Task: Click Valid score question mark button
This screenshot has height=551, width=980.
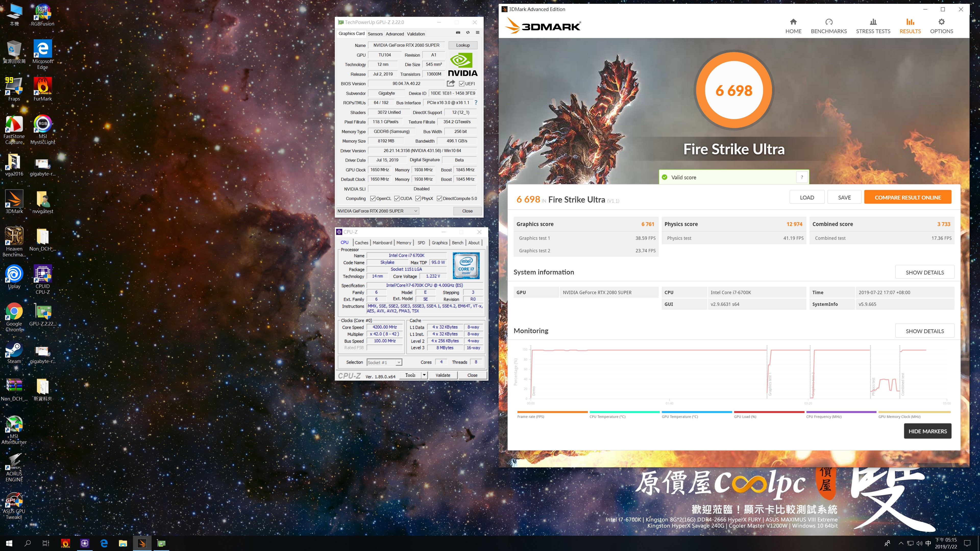Action: click(x=802, y=177)
